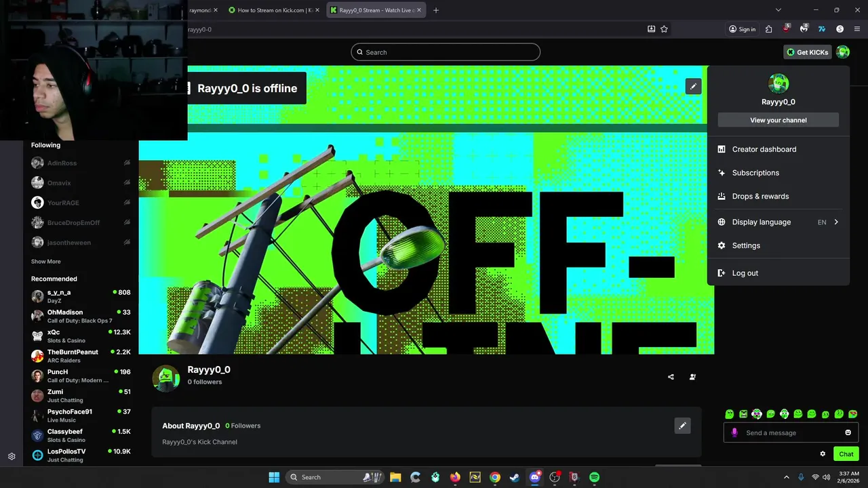
Task: Open Classybeef Slots & Casino channel
Action: 81,435
